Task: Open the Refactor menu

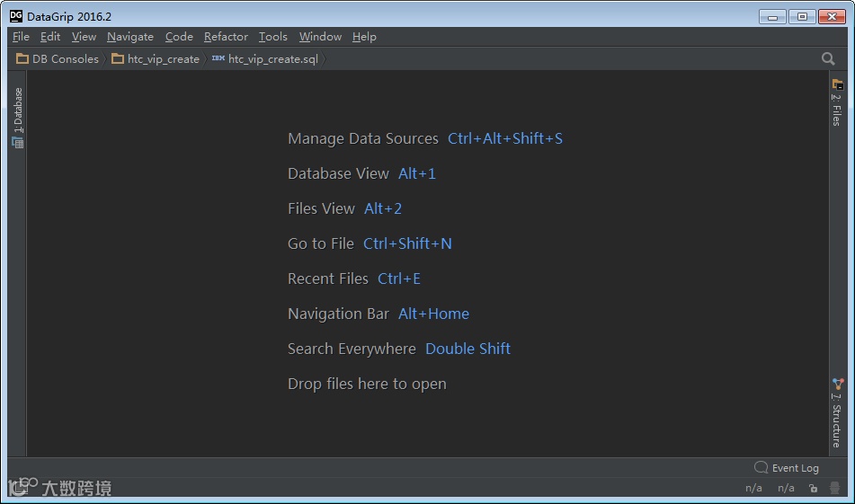Action: point(226,37)
